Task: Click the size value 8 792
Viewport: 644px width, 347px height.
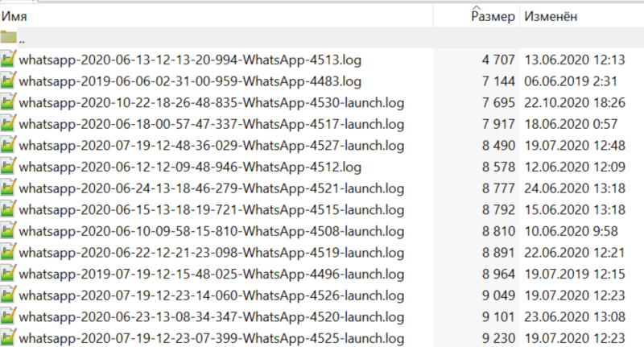Action: [498, 209]
